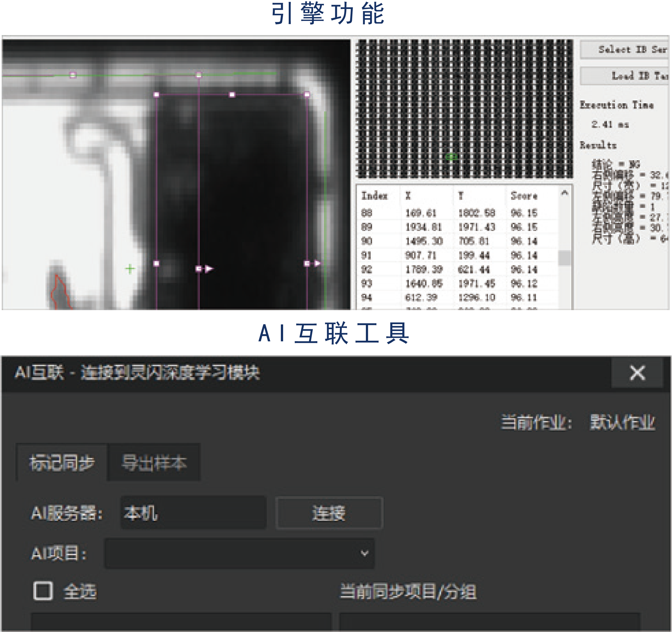
Task: Close the AI互联 dialog window
Action: (x=637, y=373)
